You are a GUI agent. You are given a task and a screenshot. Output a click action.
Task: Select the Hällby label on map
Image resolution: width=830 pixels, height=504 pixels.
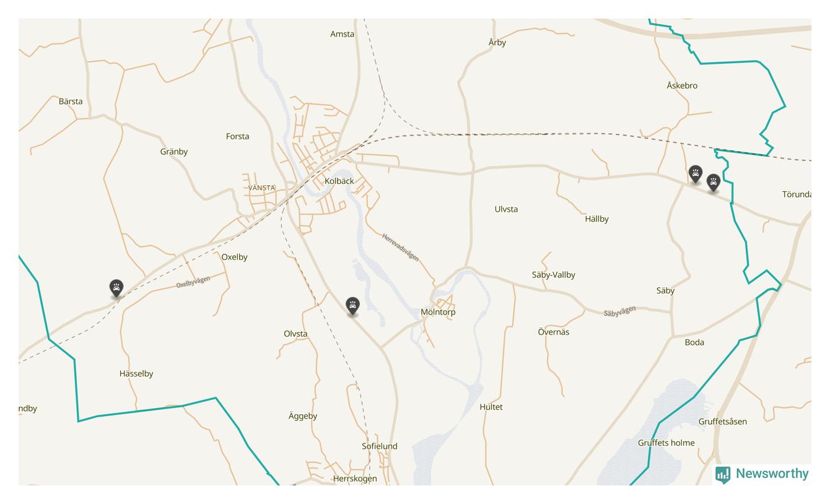click(x=596, y=219)
